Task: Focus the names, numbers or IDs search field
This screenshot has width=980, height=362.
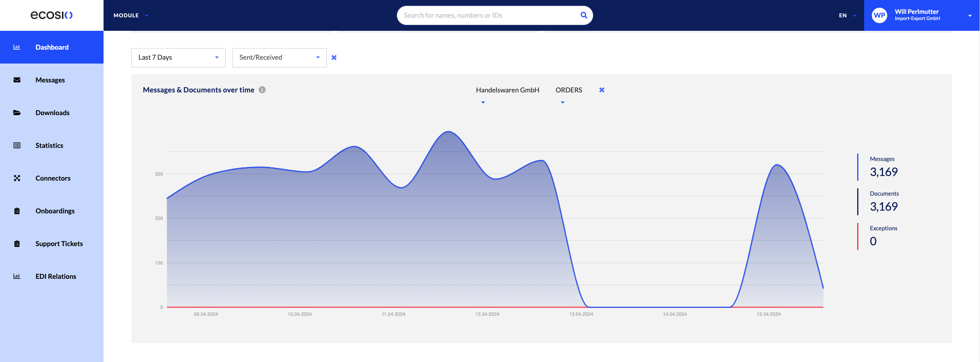Action: tap(489, 15)
